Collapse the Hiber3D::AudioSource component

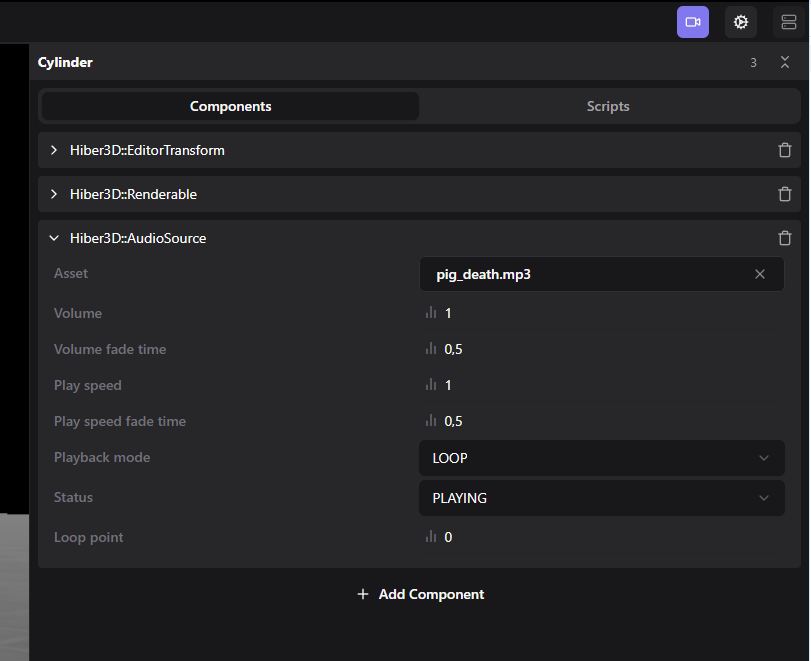pyautogui.click(x=54, y=238)
